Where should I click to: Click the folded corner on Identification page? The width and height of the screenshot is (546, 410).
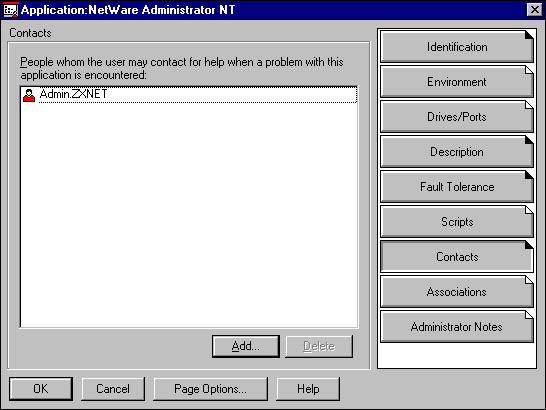click(529, 35)
